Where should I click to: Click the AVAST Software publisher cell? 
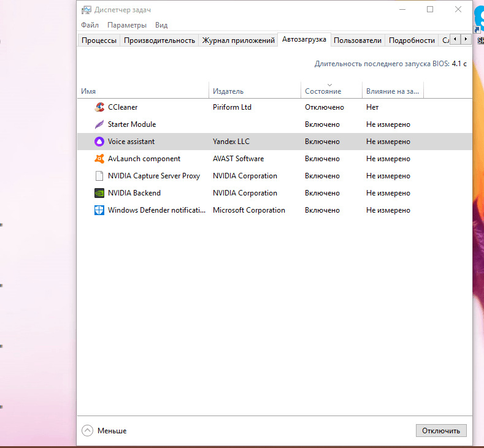(238, 159)
